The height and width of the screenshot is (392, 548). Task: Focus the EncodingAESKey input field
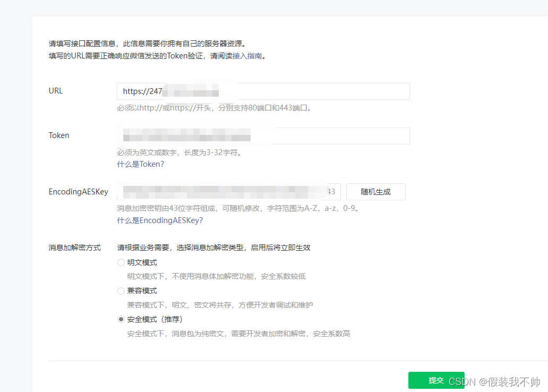[229, 192]
